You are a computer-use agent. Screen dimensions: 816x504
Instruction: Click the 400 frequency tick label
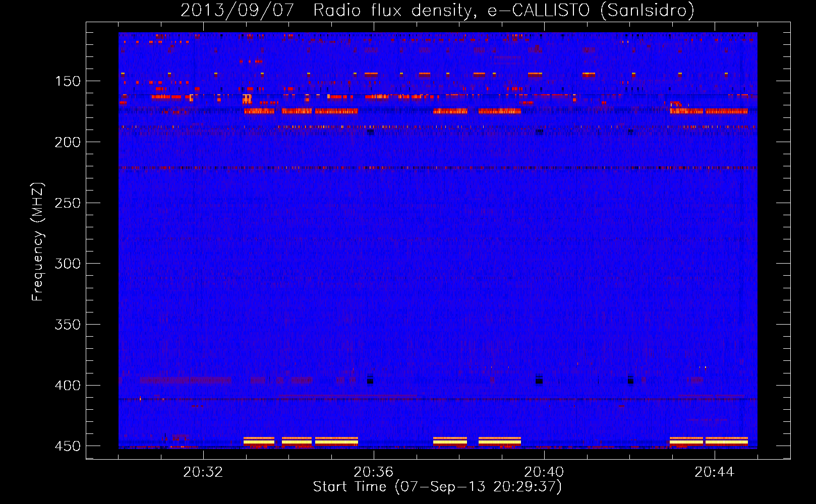pyautogui.click(x=68, y=386)
